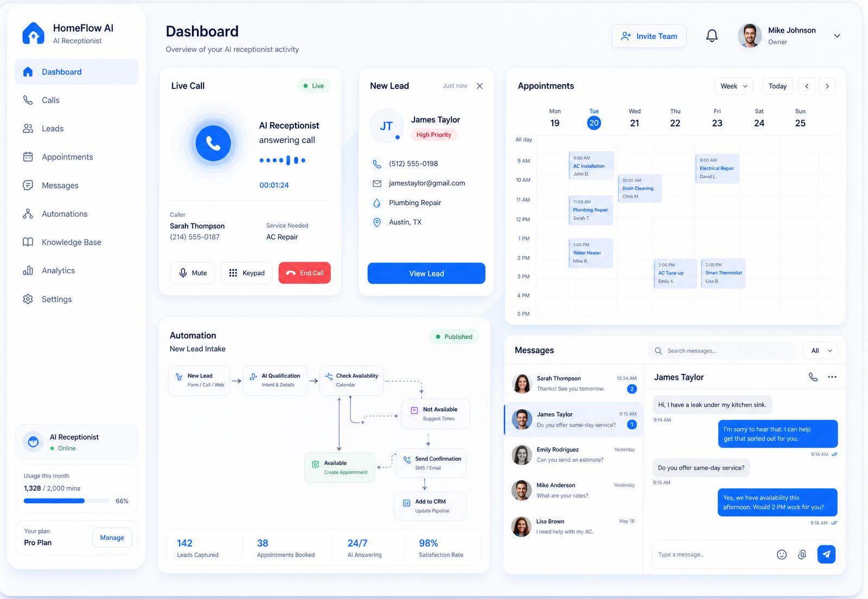Open the 9:00 AM AC Installation appointment
The height and width of the screenshot is (599, 868).
(591, 166)
